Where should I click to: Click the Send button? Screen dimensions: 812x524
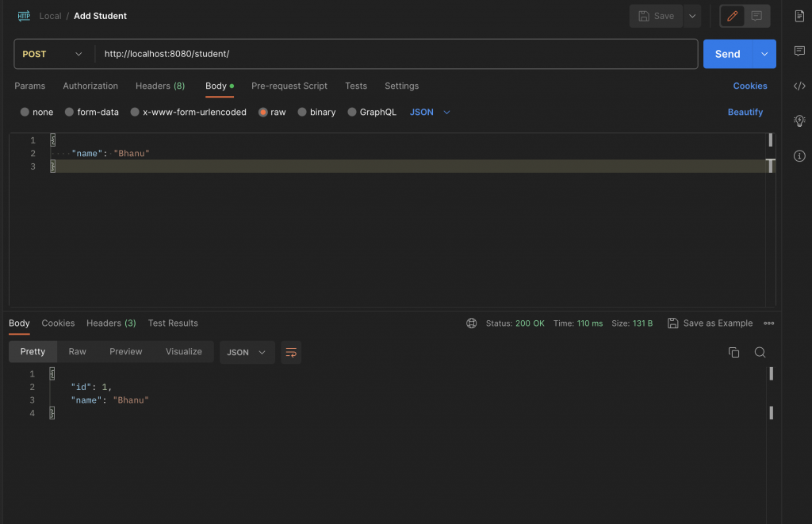tap(728, 54)
